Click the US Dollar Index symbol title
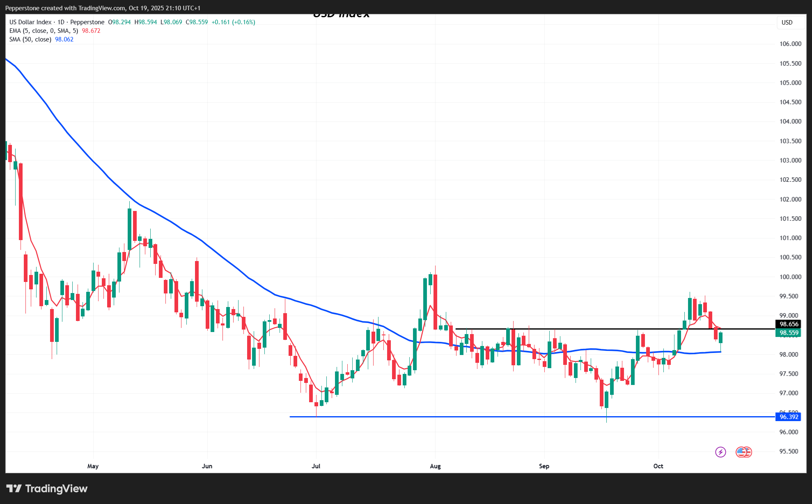The height and width of the screenshot is (504, 812). coord(30,22)
